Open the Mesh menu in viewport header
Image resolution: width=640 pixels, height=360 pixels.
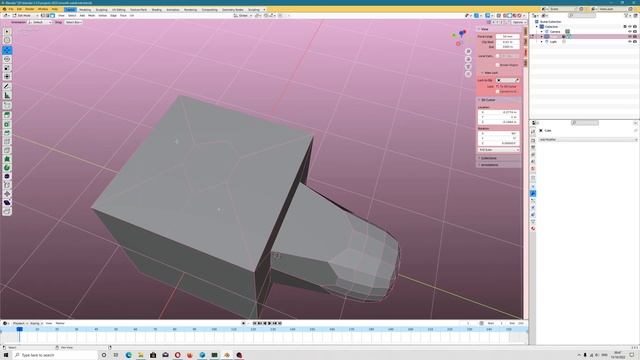point(91,16)
